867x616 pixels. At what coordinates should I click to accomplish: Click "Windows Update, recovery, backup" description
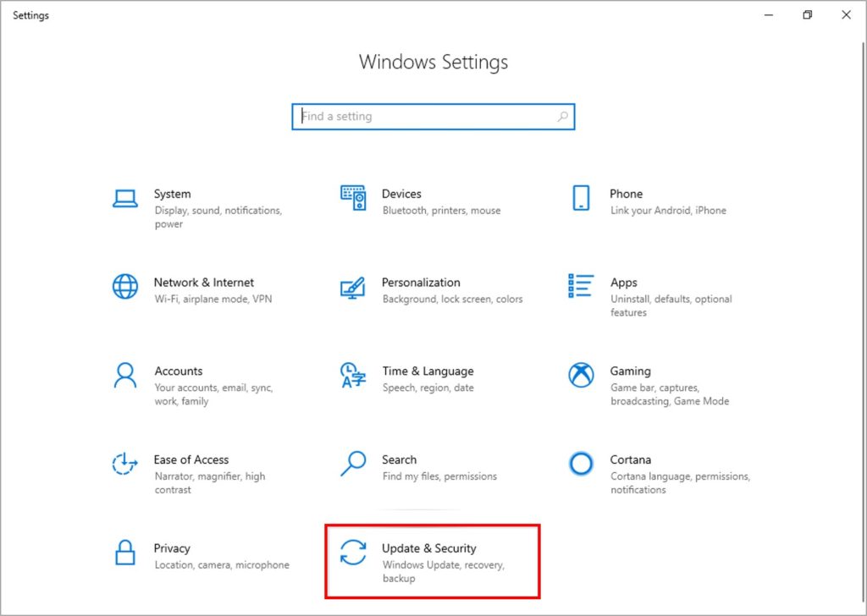pyautogui.click(x=444, y=572)
